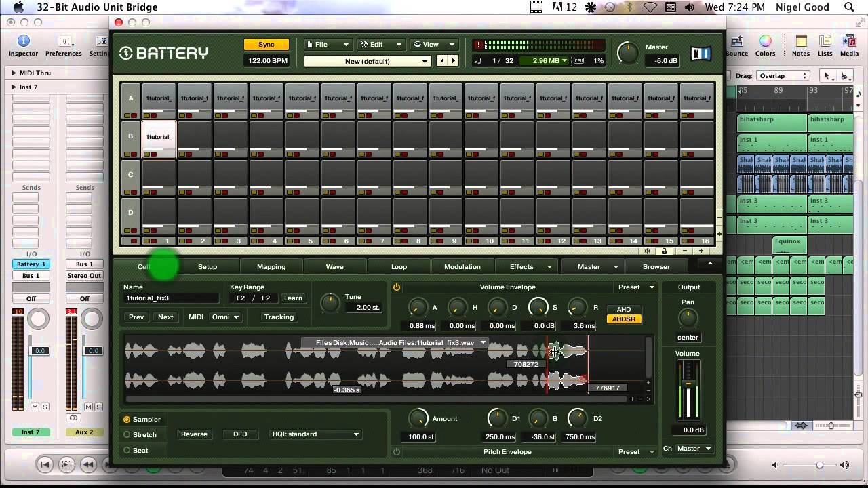Click the Reverse sample button
Viewport: 868px width, 488px height.
click(194, 434)
